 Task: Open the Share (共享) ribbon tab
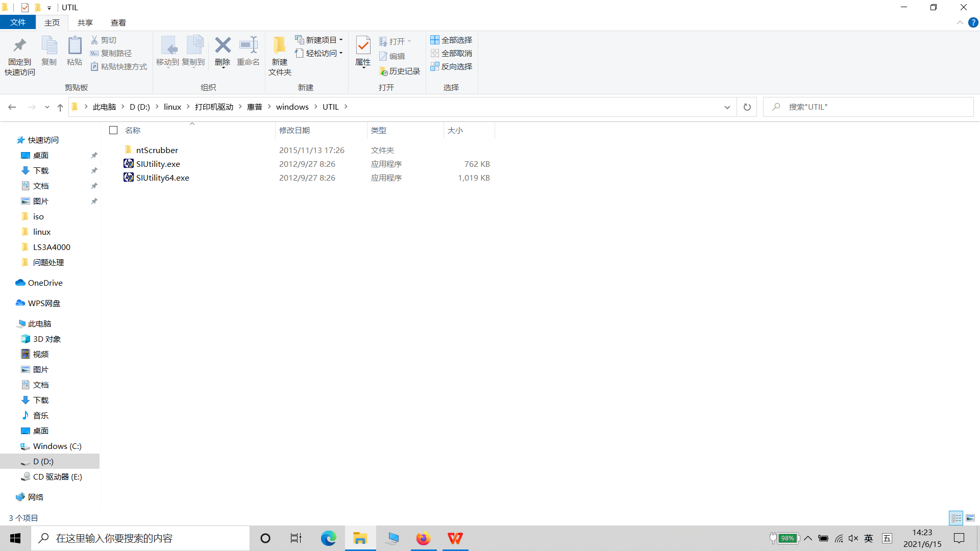click(x=85, y=22)
